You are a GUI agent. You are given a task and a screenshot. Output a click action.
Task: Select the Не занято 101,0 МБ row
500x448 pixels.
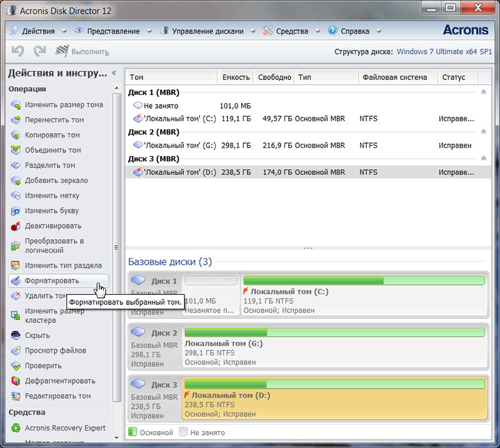(308, 106)
